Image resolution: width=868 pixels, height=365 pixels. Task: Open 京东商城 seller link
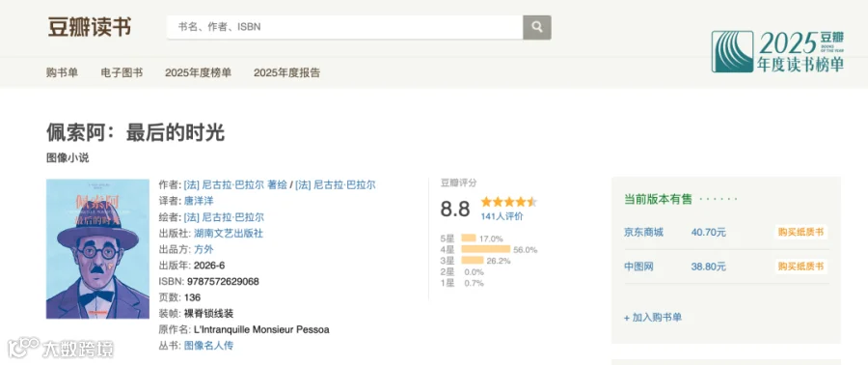pyautogui.click(x=643, y=232)
